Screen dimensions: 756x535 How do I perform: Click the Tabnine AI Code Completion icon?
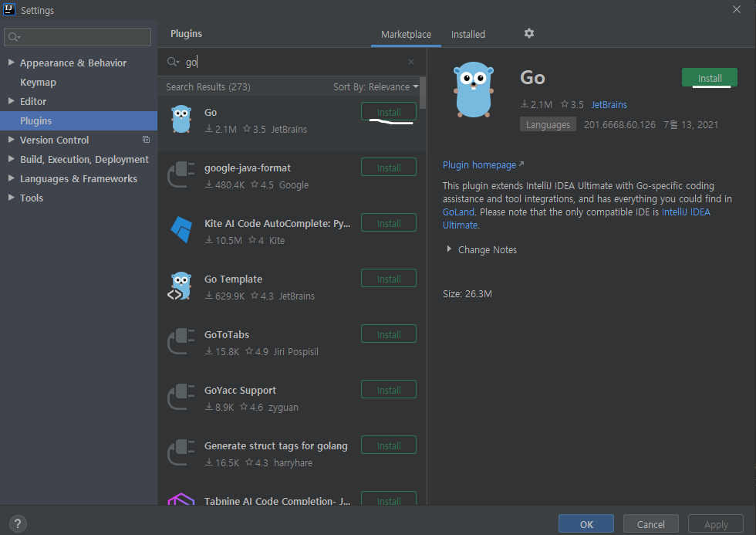tap(181, 499)
